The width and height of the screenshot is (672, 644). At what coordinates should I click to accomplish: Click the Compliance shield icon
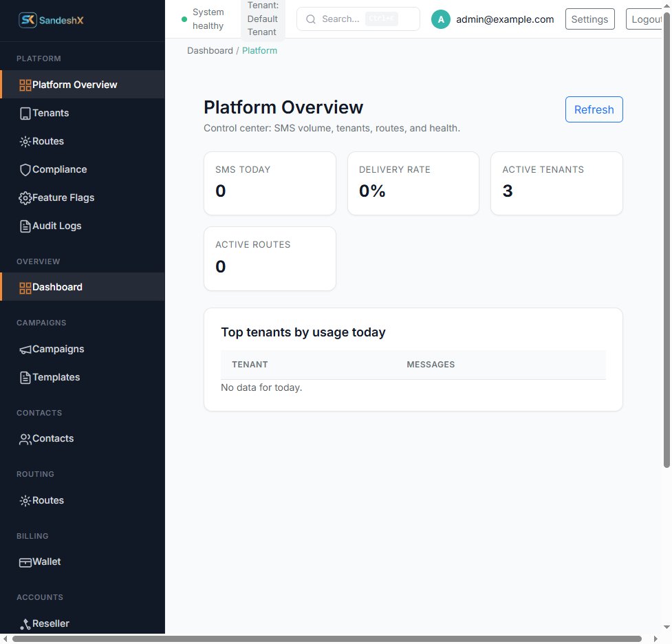(x=25, y=170)
